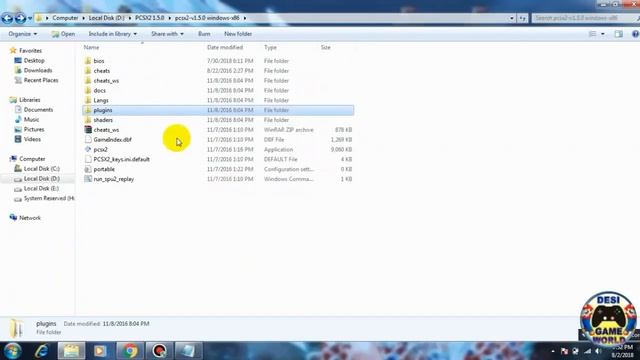Select Libraries in the navigation pane

coord(29,100)
